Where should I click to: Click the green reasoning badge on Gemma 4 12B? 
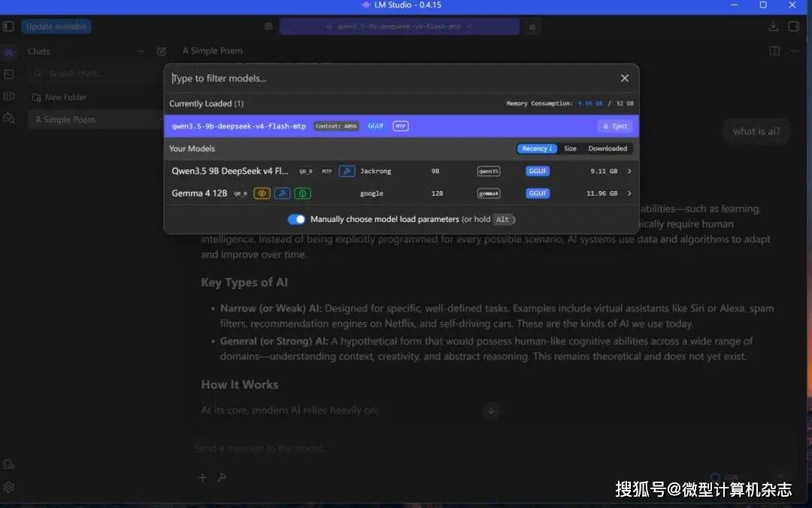302,193
